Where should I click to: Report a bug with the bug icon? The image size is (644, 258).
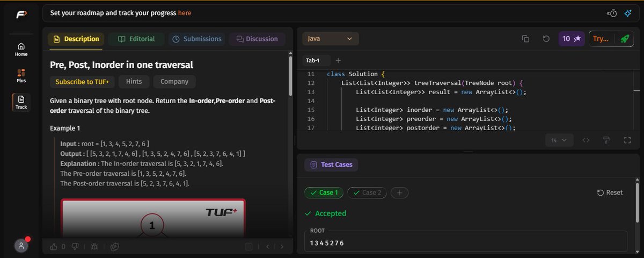click(94, 247)
